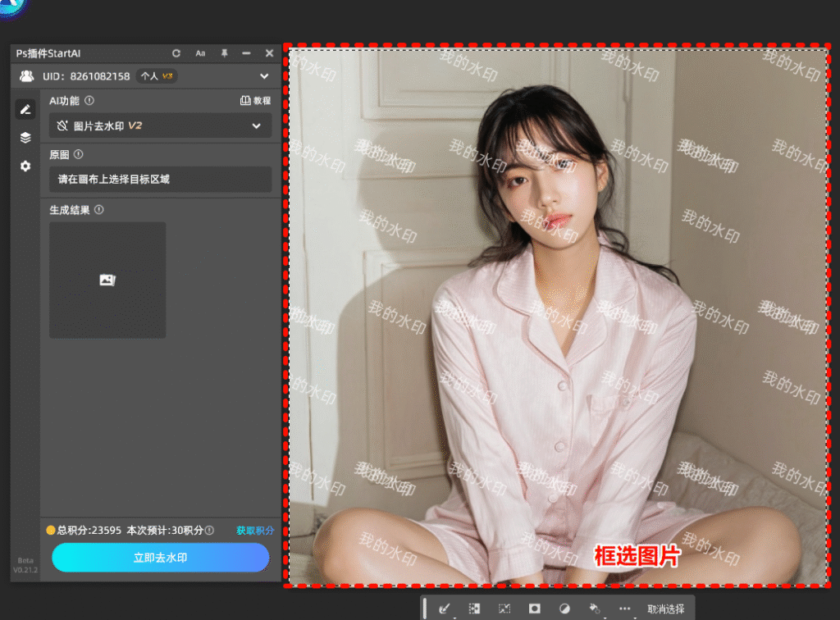Click the invert selection circle icon

[564, 609]
